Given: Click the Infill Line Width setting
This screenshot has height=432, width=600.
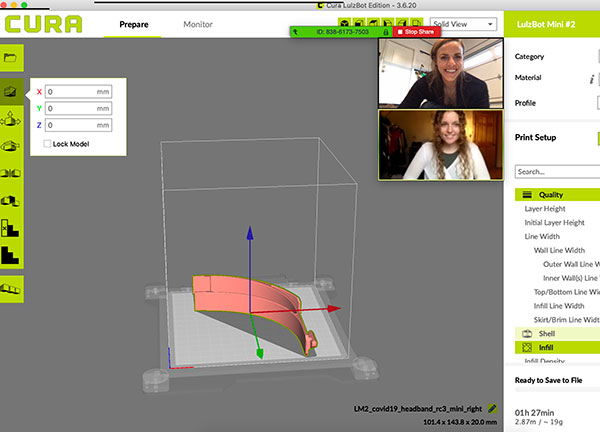Looking at the screenshot, I should click(559, 306).
